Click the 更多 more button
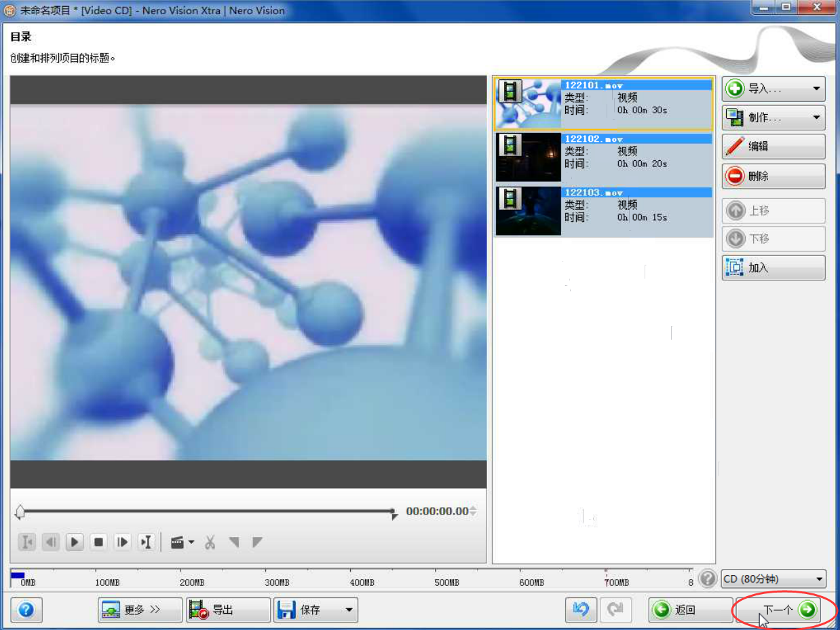Screen dimensions: 840x630 point(140,610)
